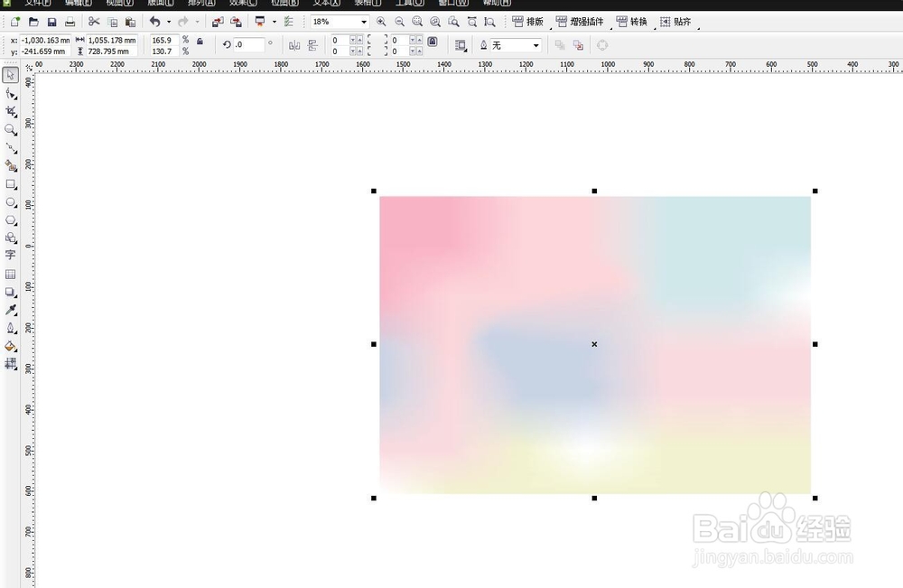Open the Fill tool color flyout in the toolbox
The height and width of the screenshot is (588, 903).
10,346
